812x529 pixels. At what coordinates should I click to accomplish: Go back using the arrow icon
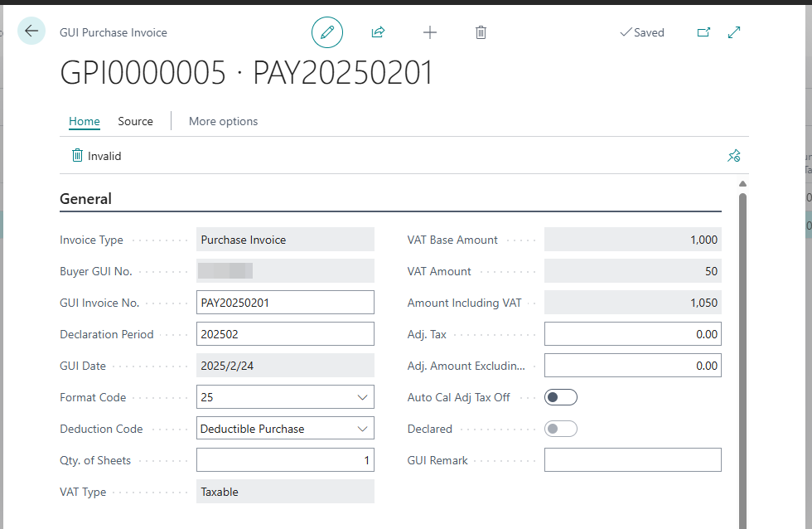point(31,31)
